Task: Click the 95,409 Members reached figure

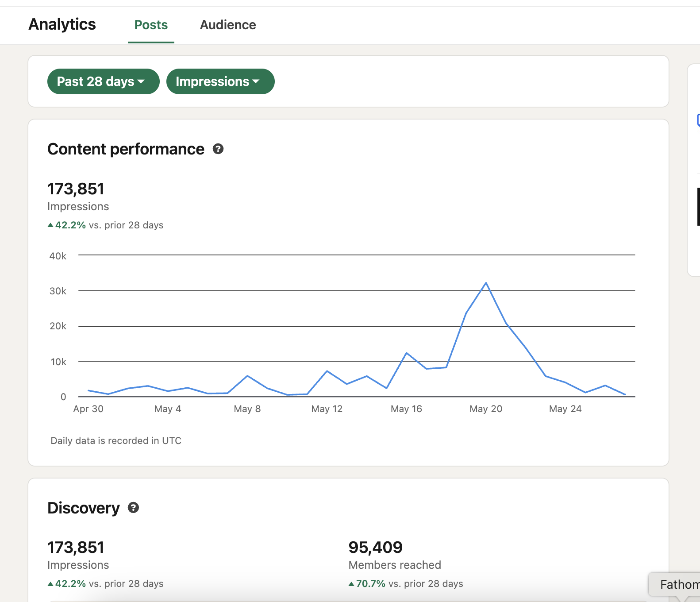Action: pos(375,548)
